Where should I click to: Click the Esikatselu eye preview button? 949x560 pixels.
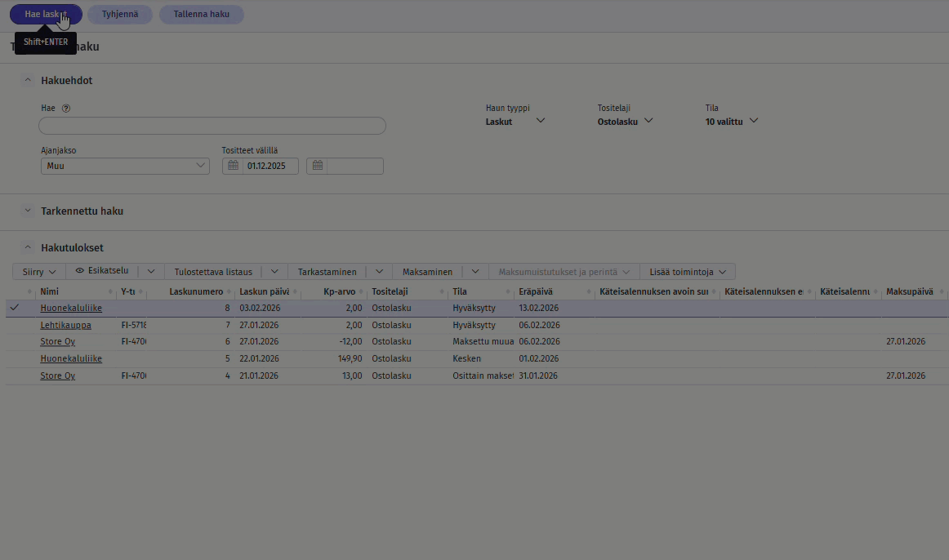102,271
